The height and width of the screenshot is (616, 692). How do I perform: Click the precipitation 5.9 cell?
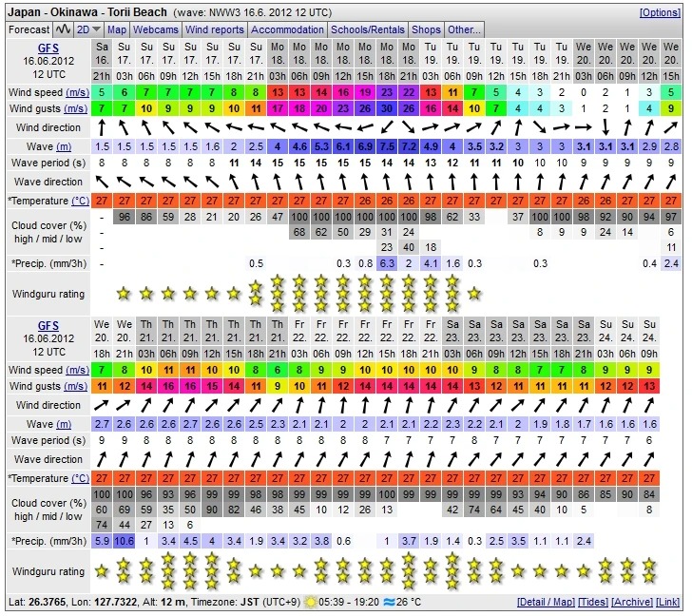102,541
